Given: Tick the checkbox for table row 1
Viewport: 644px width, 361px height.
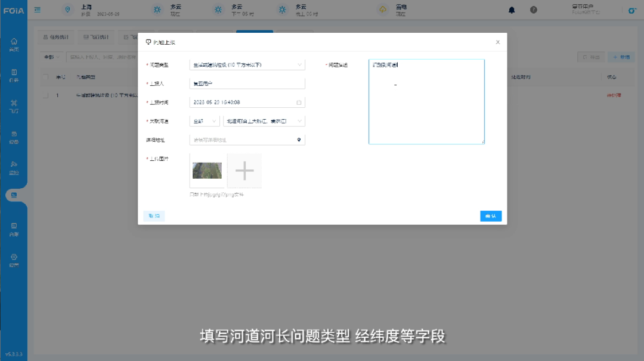Looking at the screenshot, I should [45, 95].
